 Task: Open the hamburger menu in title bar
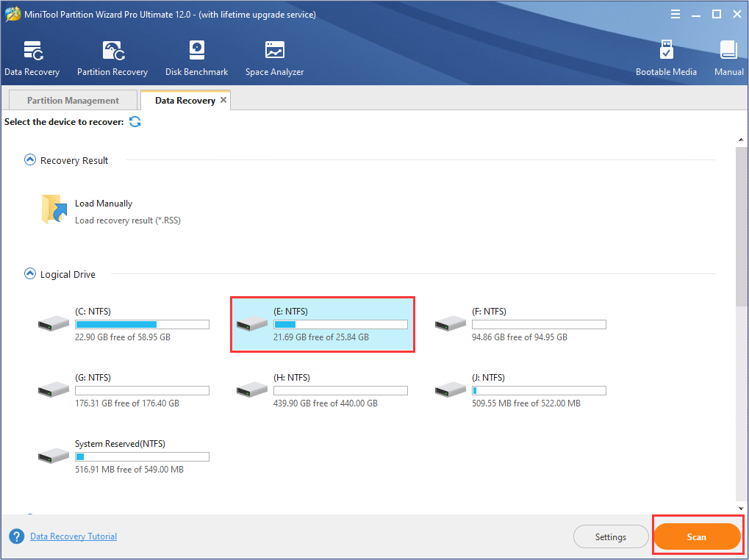tap(675, 14)
